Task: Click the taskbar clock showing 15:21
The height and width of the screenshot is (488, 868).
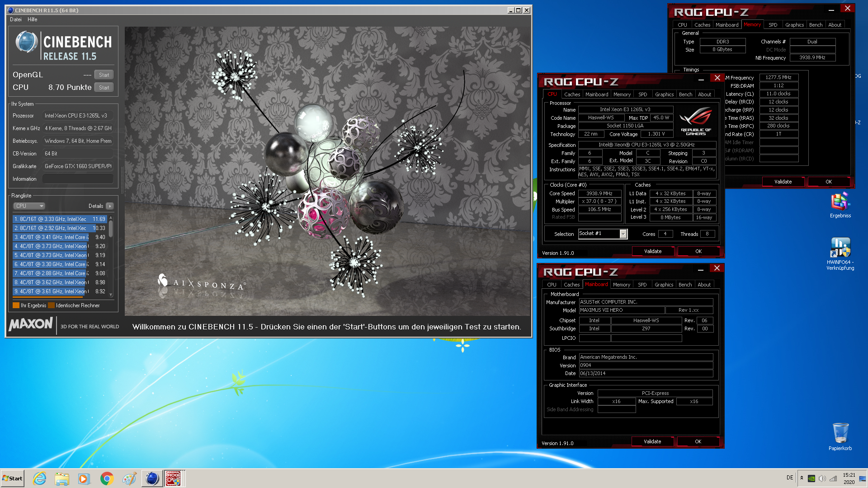Action: tap(849, 479)
